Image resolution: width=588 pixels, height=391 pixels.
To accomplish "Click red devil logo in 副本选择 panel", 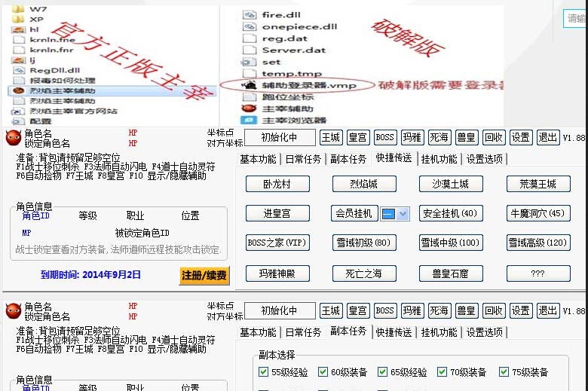I will [13, 311].
